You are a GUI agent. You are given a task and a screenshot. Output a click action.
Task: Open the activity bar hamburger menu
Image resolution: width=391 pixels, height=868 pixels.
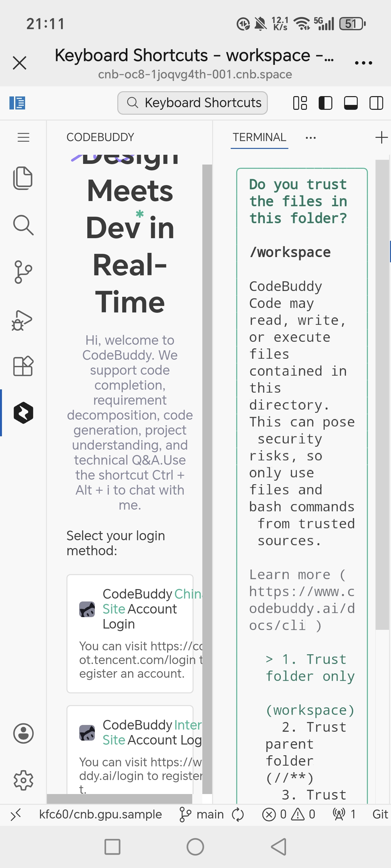point(23,137)
